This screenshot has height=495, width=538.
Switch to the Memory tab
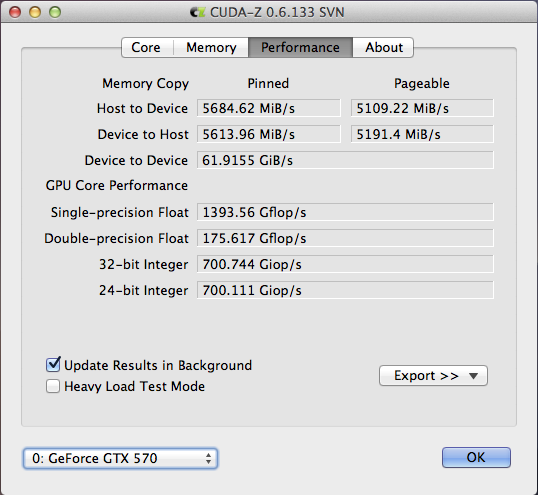(211, 47)
